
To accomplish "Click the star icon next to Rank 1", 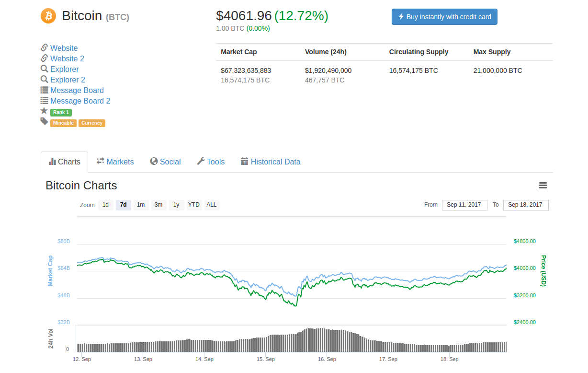I will click(x=44, y=111).
